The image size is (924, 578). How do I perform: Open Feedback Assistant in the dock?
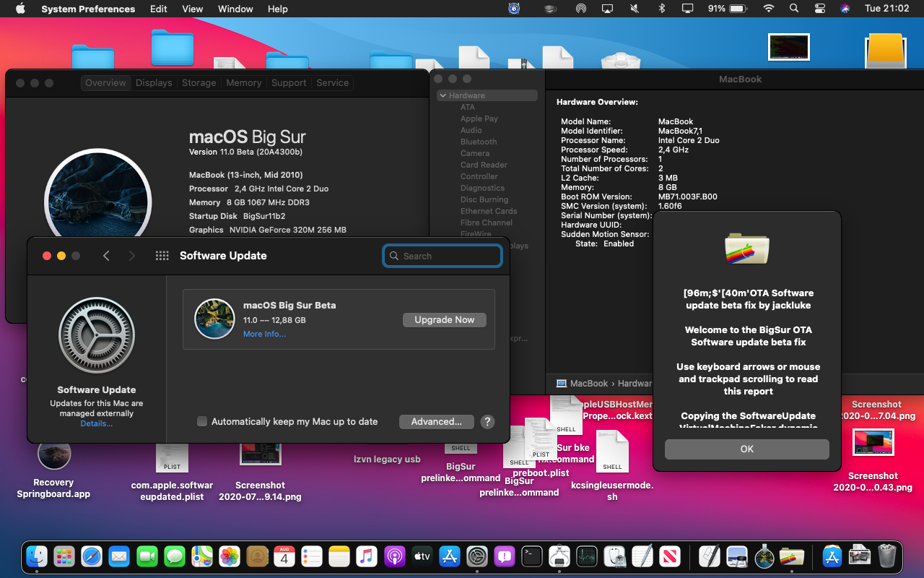pyautogui.click(x=505, y=556)
